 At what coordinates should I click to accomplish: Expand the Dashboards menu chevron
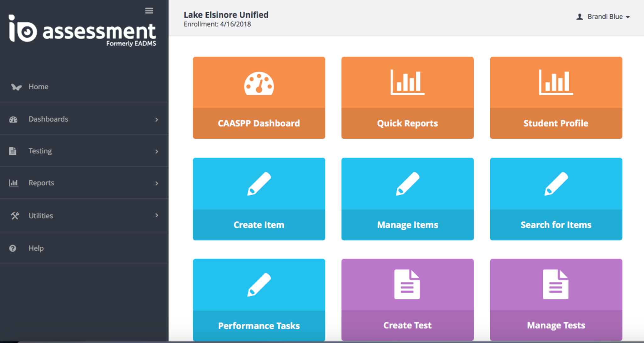[157, 119]
